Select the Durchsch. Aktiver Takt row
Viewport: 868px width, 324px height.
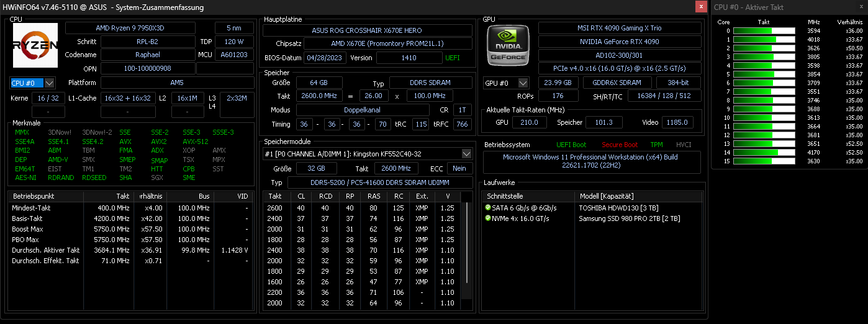130,250
